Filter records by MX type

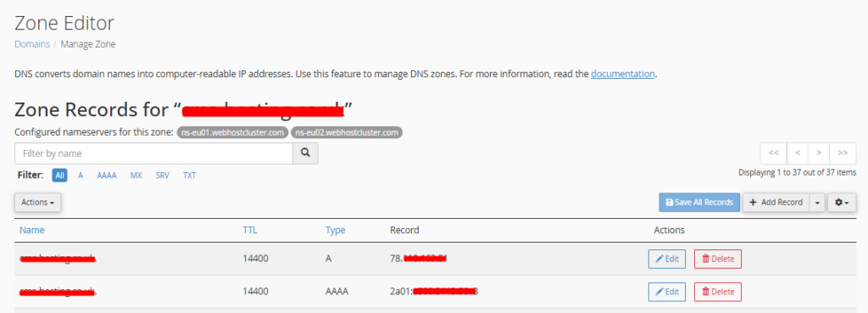pos(136,175)
